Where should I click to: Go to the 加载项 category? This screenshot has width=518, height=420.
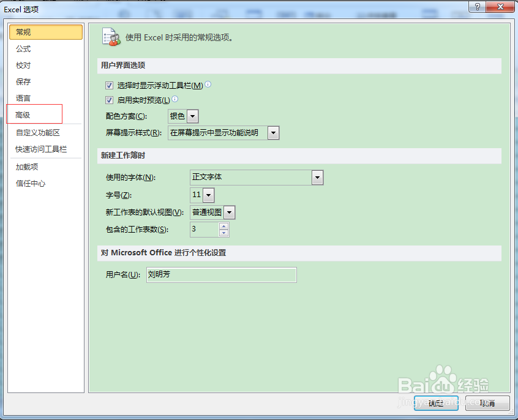click(x=46, y=167)
